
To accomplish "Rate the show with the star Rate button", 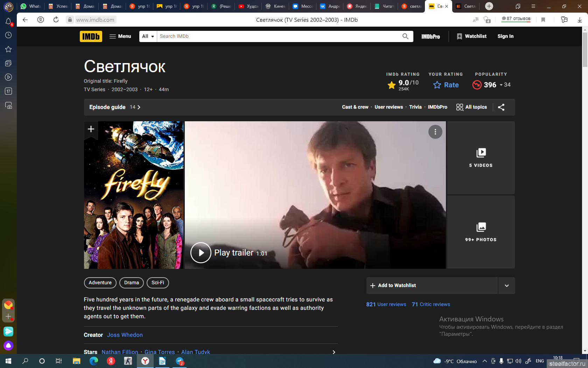I will coord(446,85).
